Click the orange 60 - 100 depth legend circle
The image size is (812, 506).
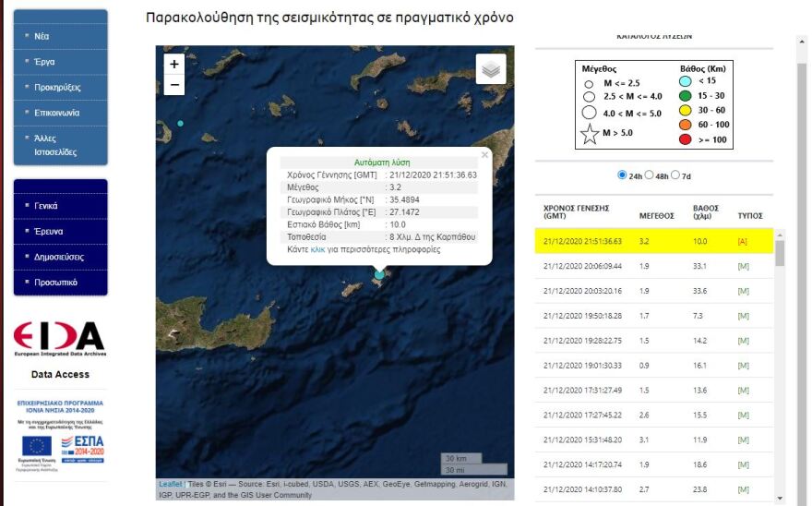tap(685, 125)
